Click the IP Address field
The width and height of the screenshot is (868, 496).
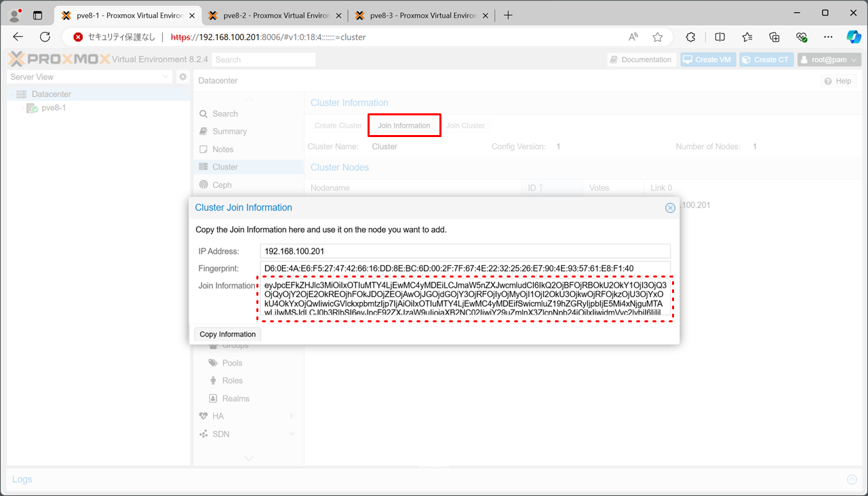tap(465, 251)
